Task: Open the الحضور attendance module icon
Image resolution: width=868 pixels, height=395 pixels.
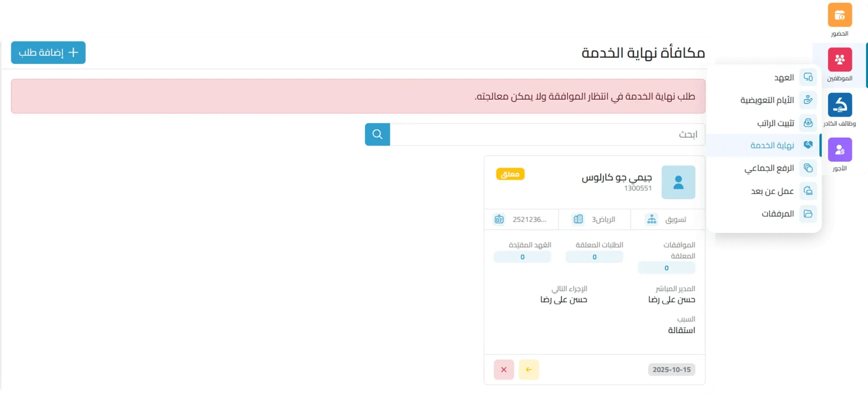Action: pyautogui.click(x=839, y=15)
